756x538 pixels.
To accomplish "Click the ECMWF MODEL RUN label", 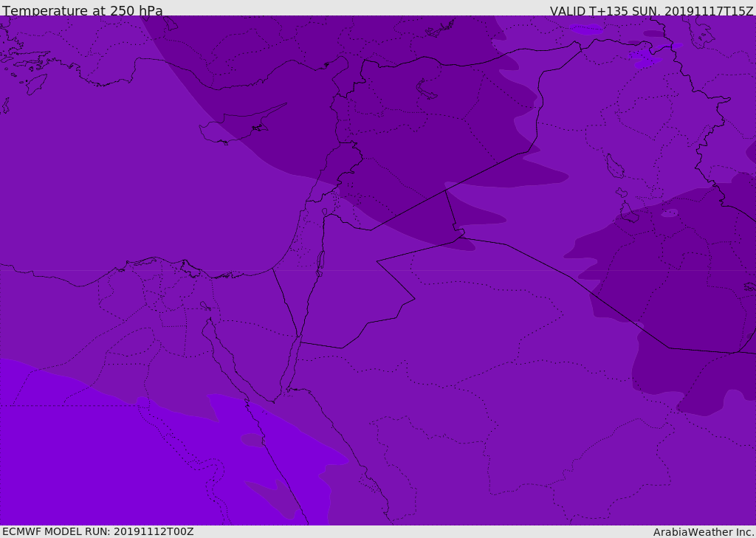I will (x=98, y=531).
